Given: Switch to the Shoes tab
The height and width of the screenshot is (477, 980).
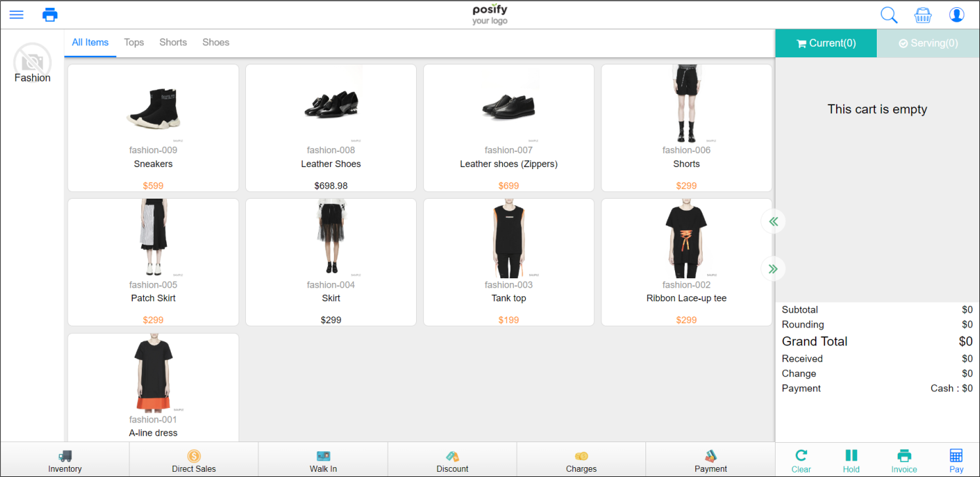Looking at the screenshot, I should coord(216,42).
